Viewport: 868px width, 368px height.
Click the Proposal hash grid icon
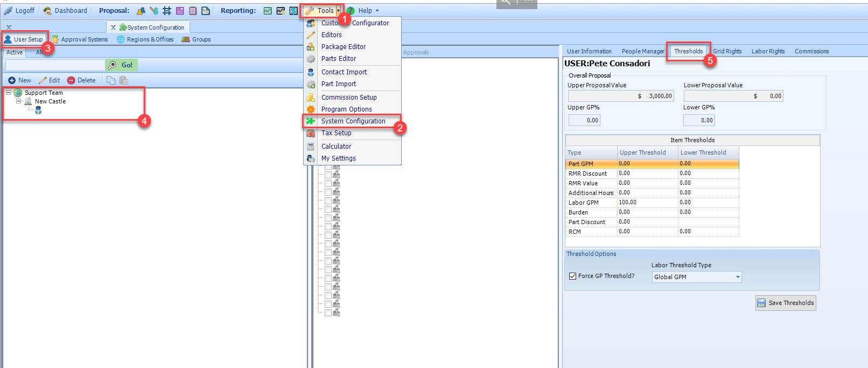pos(167,11)
